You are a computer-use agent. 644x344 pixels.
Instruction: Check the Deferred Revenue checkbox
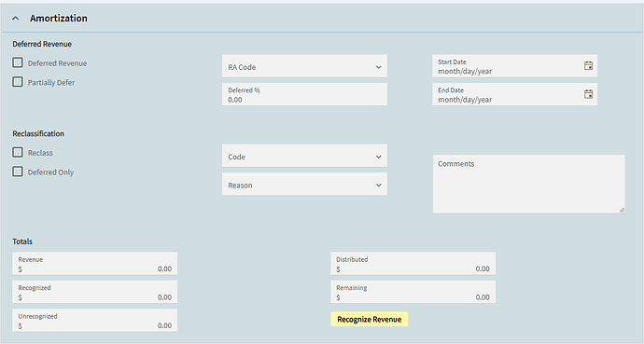point(17,62)
